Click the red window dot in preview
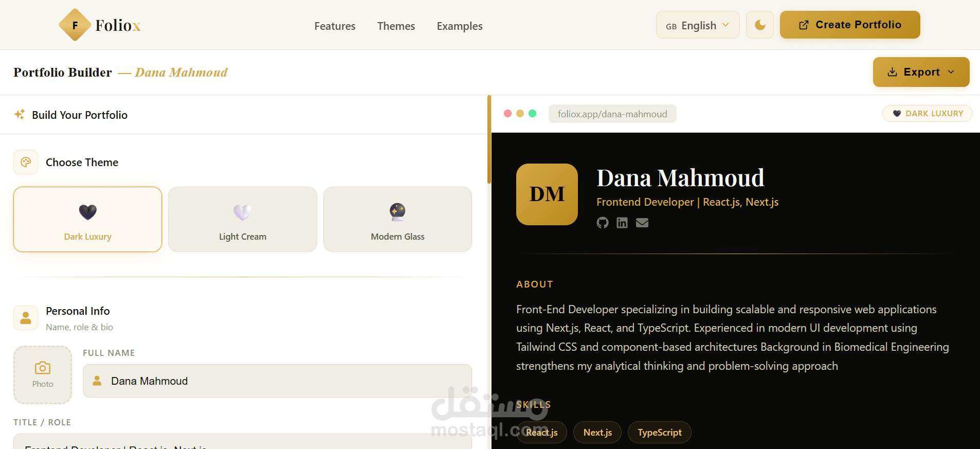This screenshot has height=449, width=980. [x=507, y=113]
